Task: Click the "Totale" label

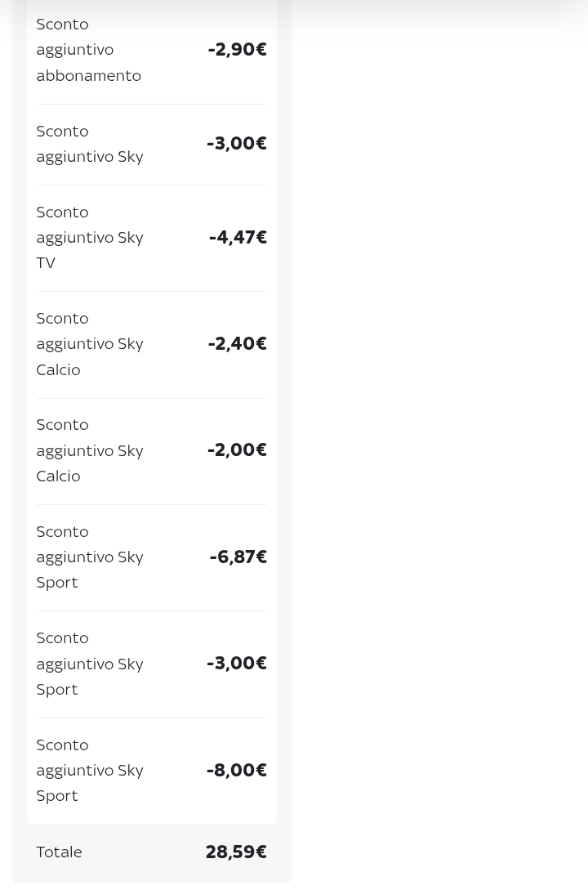Action: (59, 852)
